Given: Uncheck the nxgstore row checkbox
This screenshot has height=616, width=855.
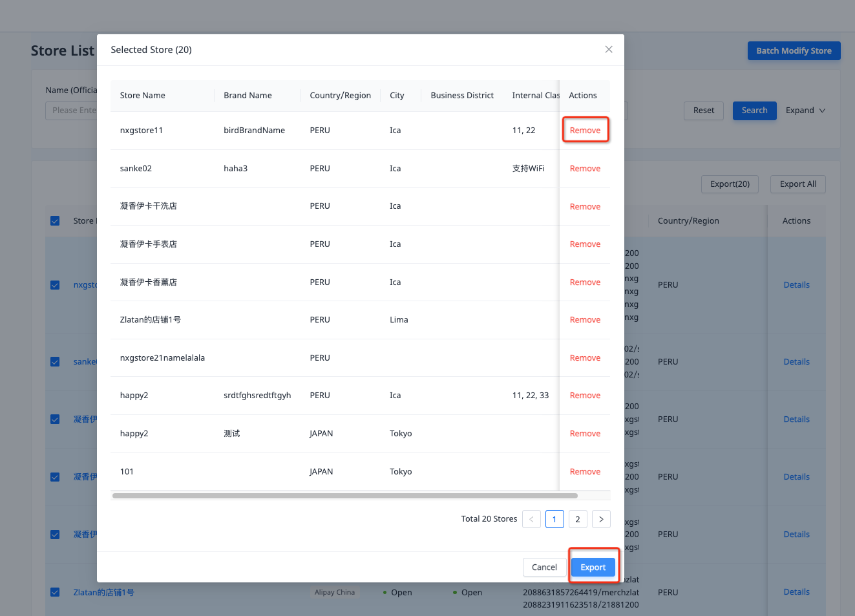Looking at the screenshot, I should (55, 285).
